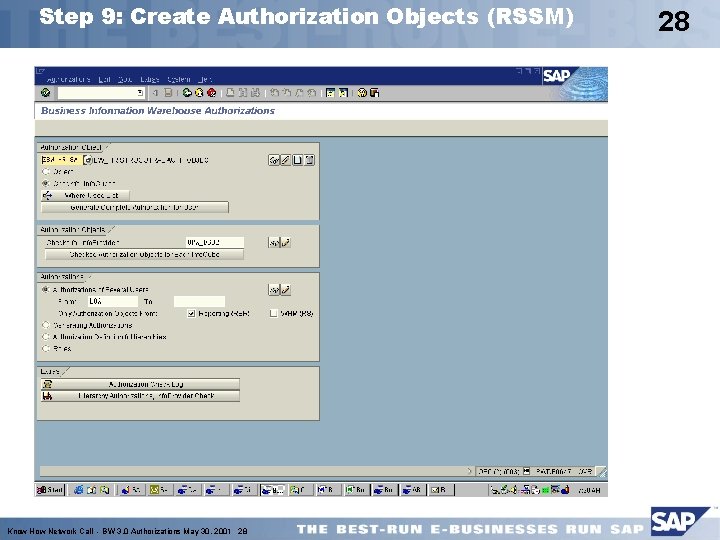Select the Roles radio button
The width and height of the screenshot is (720, 540).
[x=45, y=349]
